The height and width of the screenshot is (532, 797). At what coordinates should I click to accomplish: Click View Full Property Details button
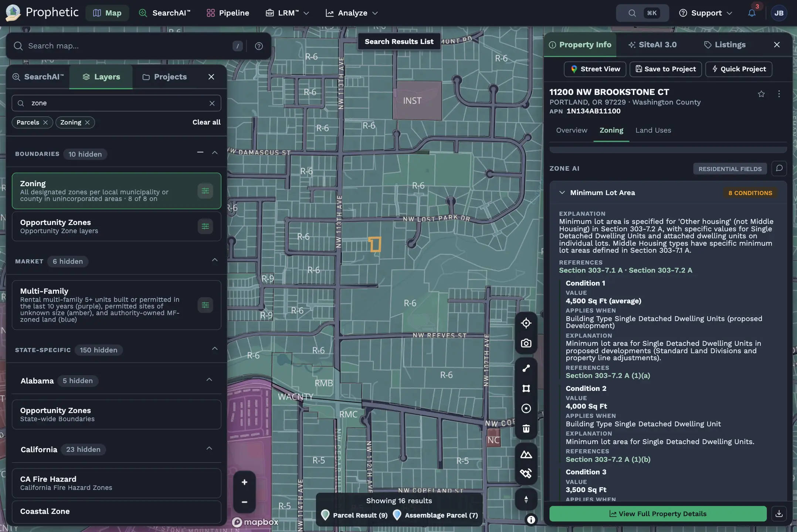coord(658,514)
